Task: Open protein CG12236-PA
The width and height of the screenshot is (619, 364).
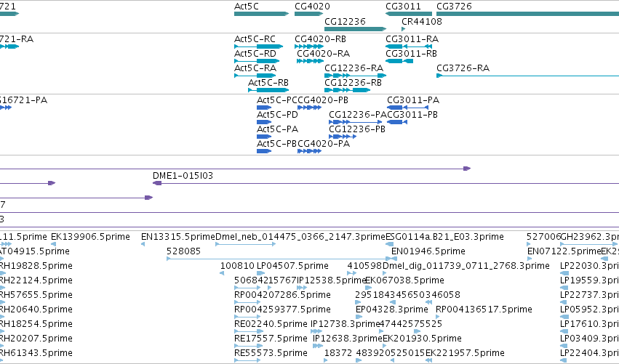Action: (x=358, y=115)
